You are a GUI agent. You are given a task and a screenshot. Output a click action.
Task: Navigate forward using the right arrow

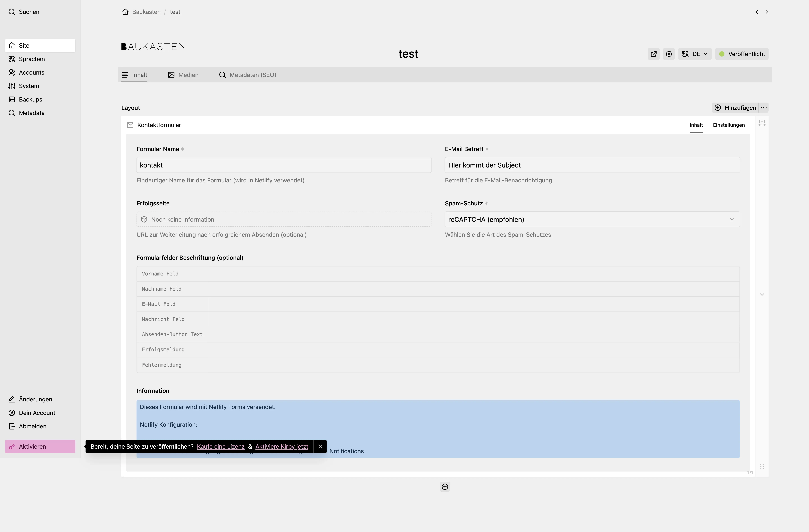click(x=767, y=12)
